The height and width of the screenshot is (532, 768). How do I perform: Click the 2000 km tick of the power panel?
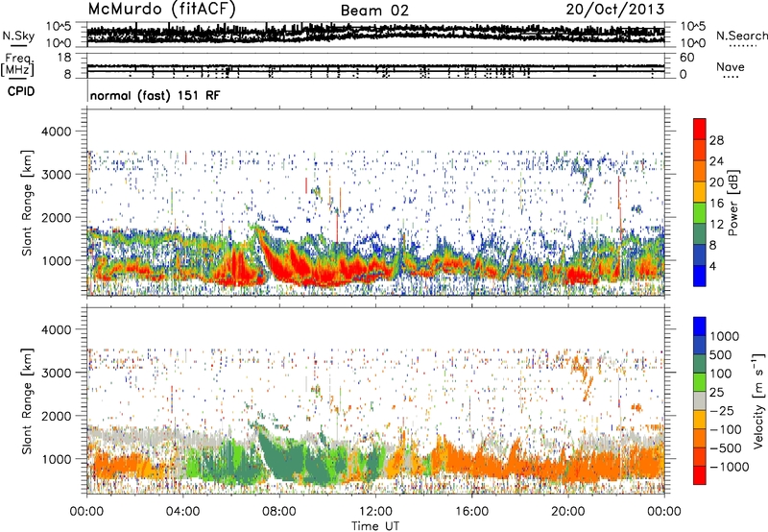(x=59, y=217)
